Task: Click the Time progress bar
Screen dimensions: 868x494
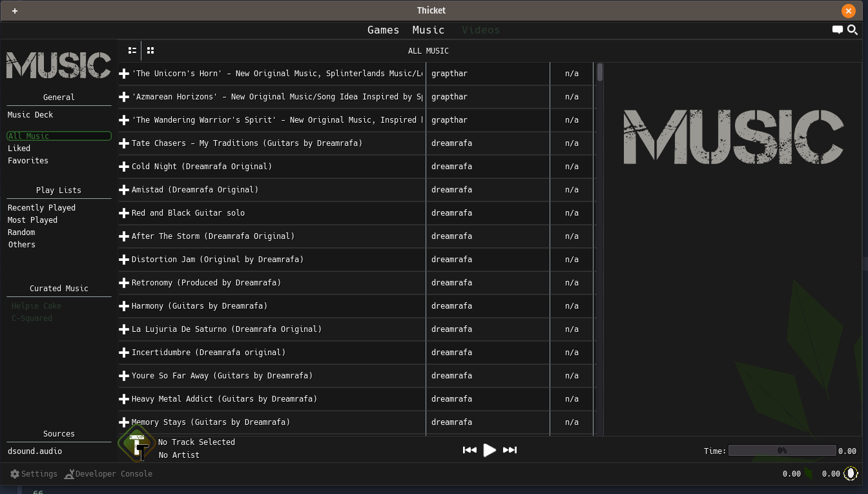Action: (x=781, y=451)
